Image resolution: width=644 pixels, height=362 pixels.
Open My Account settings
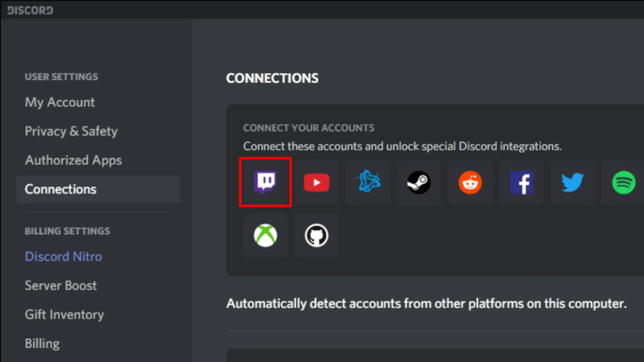coord(60,102)
